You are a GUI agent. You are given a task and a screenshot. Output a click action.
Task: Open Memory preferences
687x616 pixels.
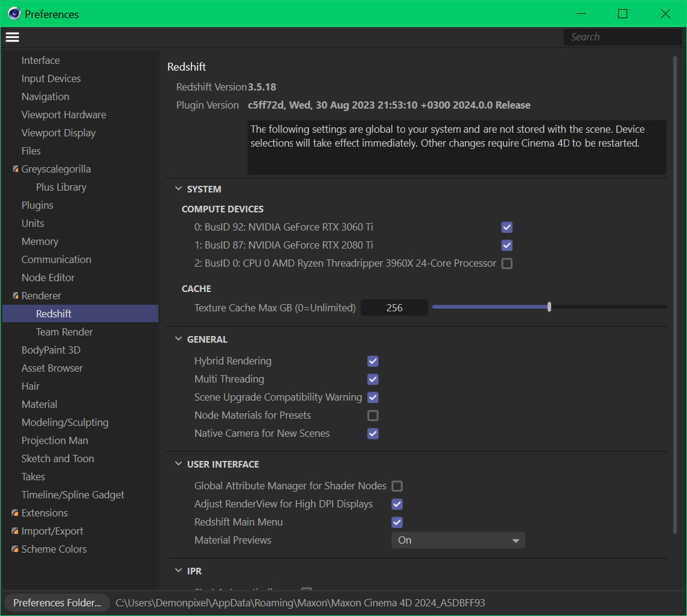39,241
